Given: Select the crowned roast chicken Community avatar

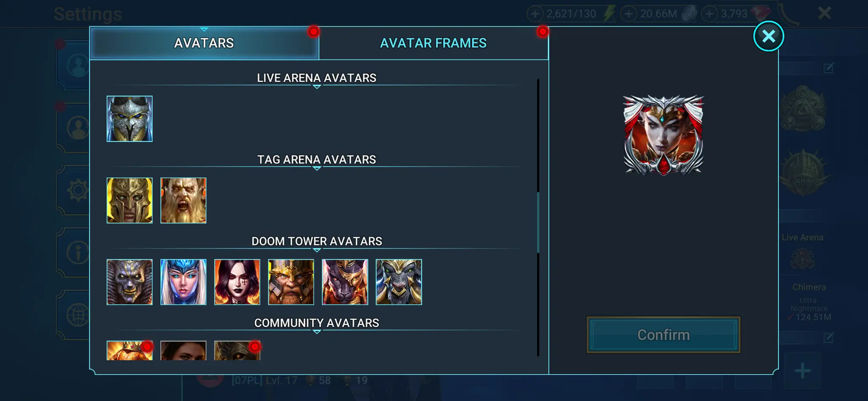Looking at the screenshot, I should tap(129, 351).
